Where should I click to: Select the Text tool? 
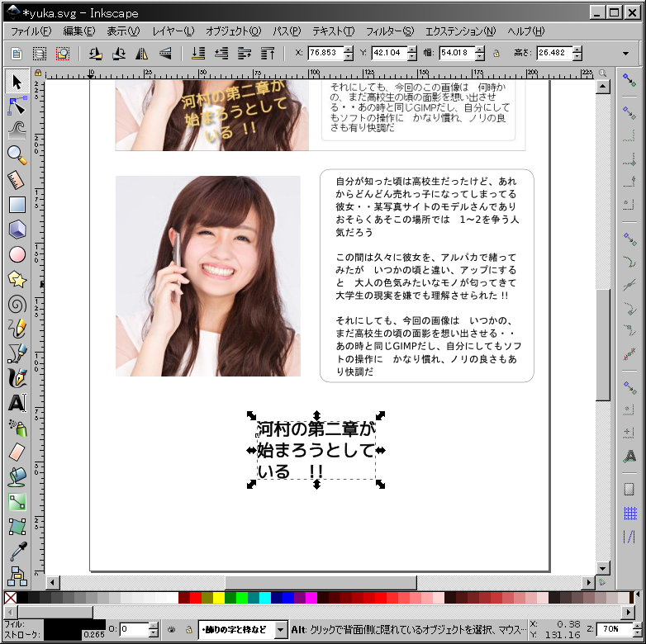click(17, 403)
